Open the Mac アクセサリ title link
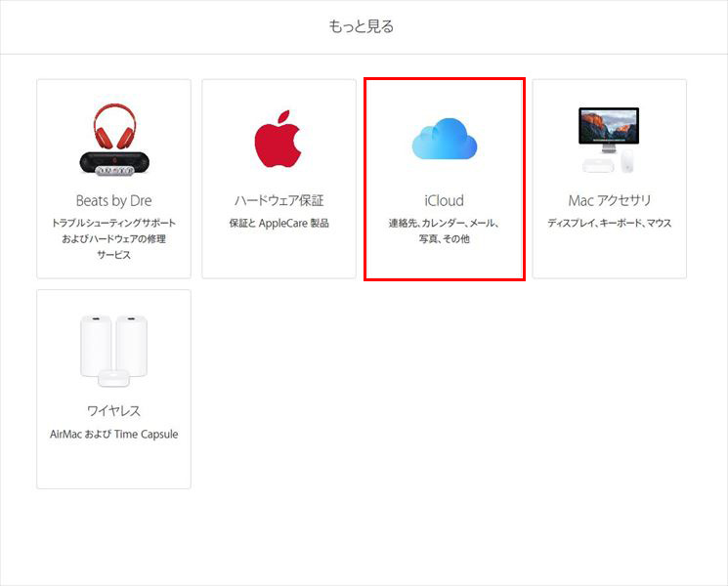 [x=610, y=200]
